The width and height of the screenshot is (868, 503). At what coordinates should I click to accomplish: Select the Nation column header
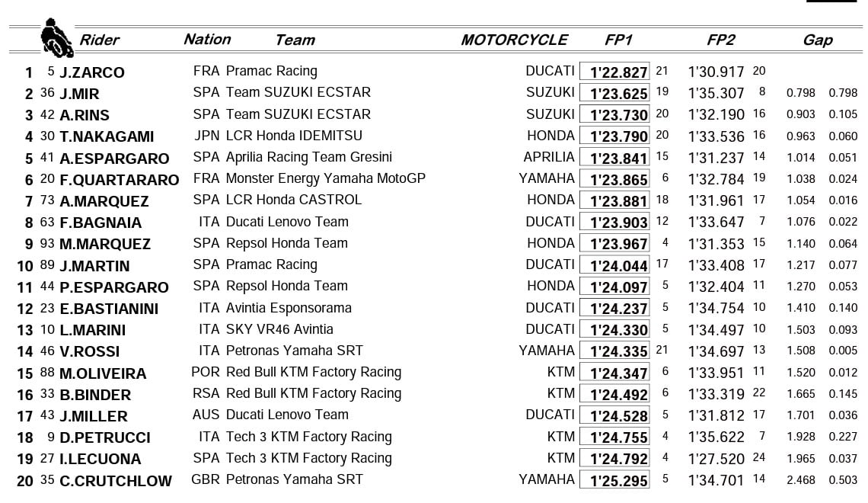[207, 40]
